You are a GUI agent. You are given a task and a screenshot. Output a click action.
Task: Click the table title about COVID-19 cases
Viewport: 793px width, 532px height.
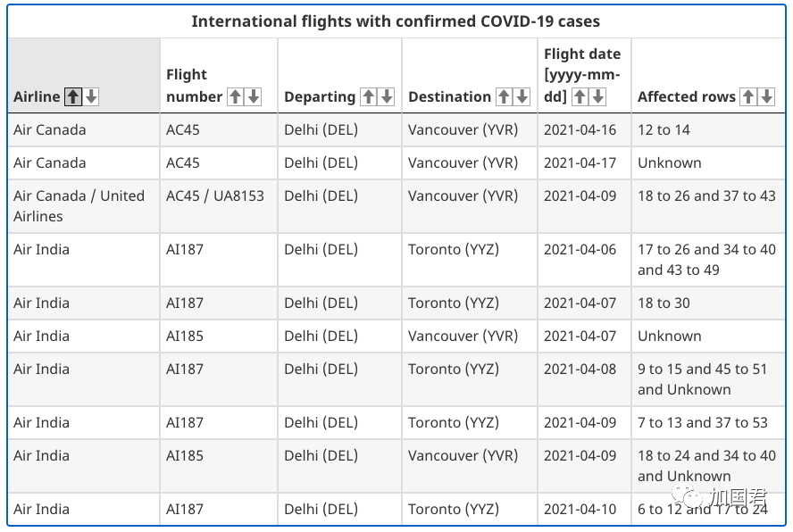[x=396, y=21]
